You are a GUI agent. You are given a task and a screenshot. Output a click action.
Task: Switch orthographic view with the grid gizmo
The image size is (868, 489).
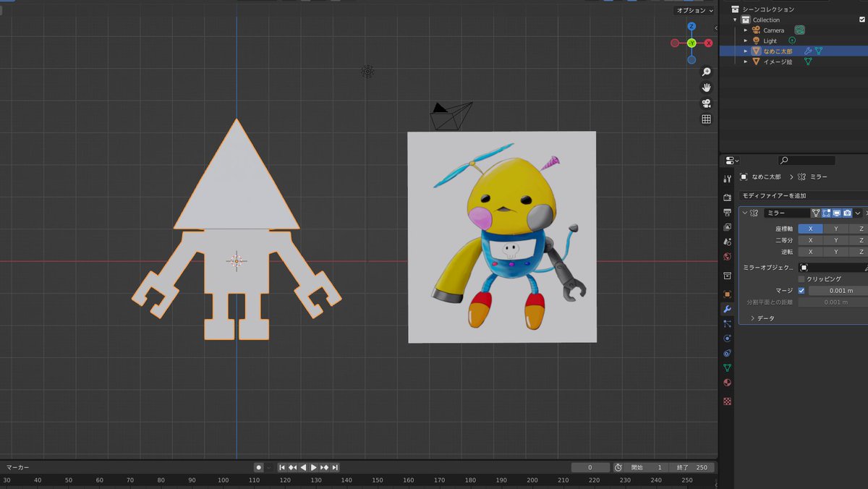click(x=706, y=119)
